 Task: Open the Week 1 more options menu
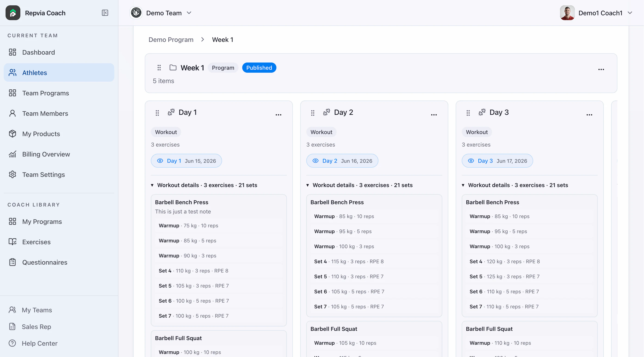[601, 69]
